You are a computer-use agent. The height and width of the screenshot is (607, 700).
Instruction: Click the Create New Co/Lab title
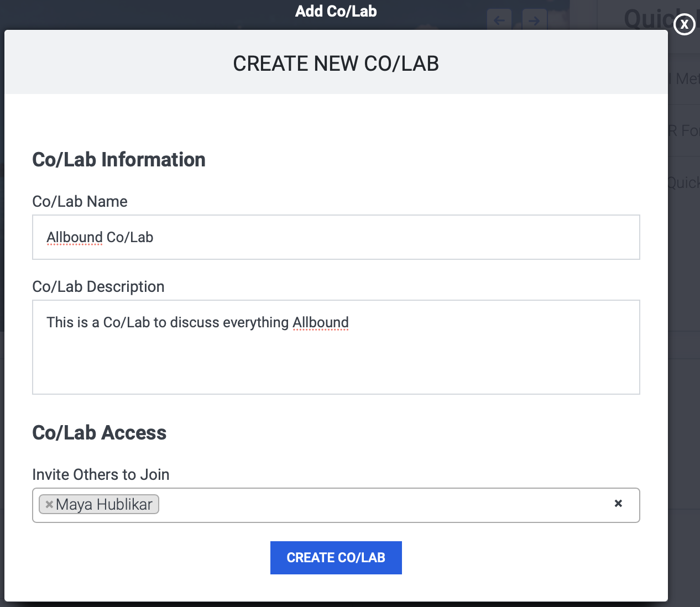pos(336,64)
